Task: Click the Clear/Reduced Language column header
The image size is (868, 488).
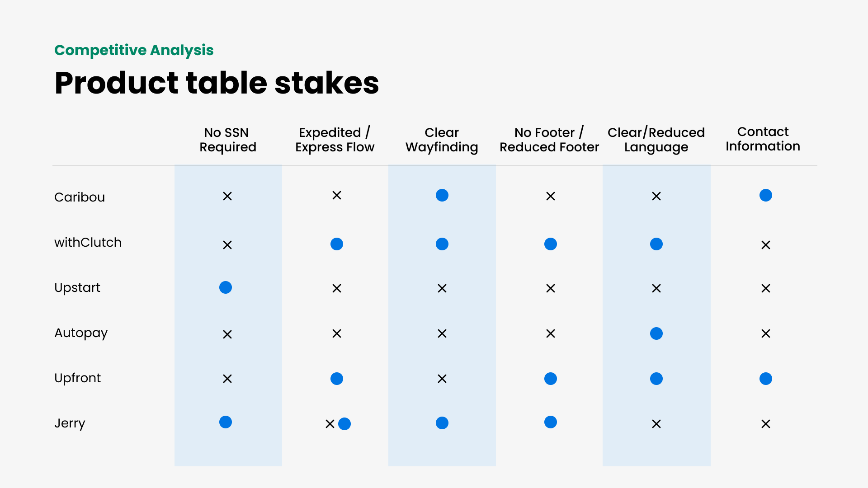Action: coord(656,140)
